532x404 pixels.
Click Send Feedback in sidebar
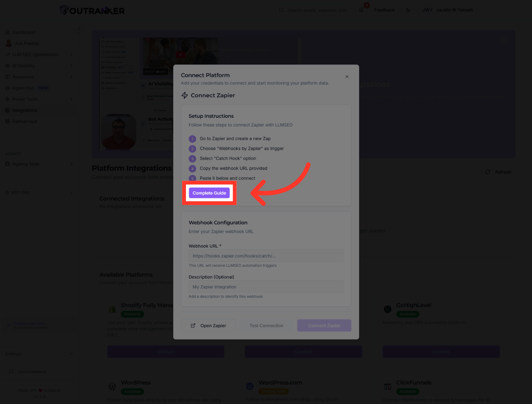(x=32, y=372)
